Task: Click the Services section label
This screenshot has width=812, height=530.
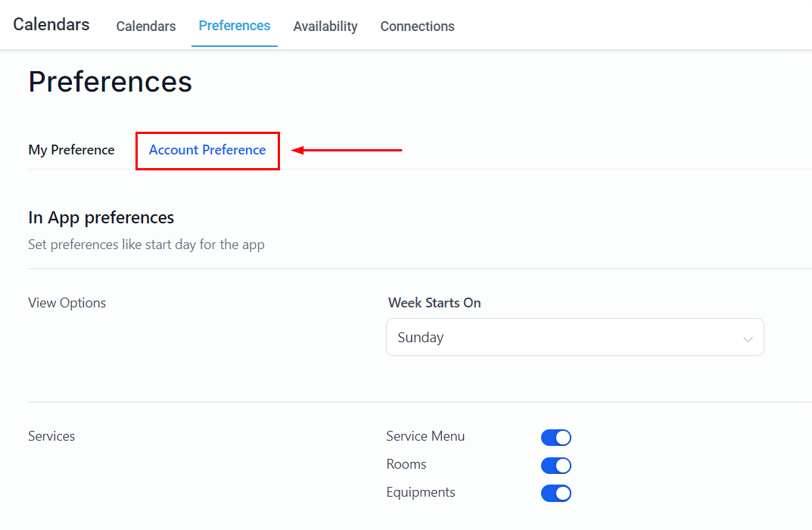Action: click(51, 436)
